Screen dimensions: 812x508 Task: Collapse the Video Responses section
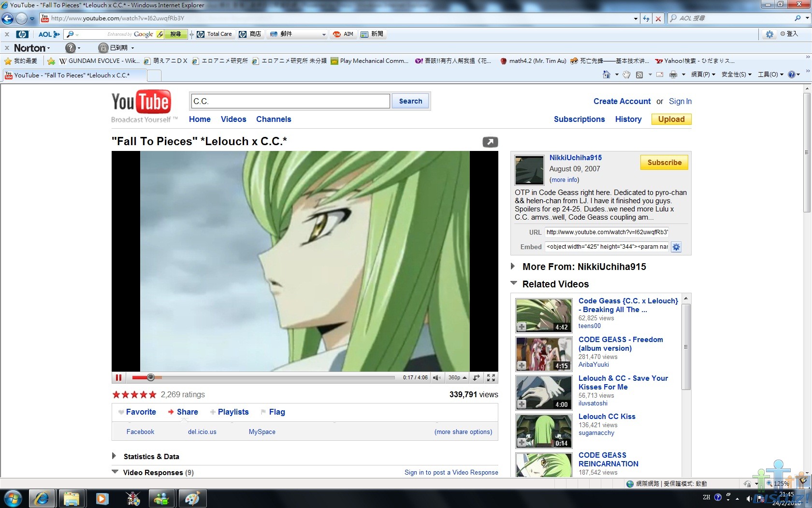[x=115, y=472]
